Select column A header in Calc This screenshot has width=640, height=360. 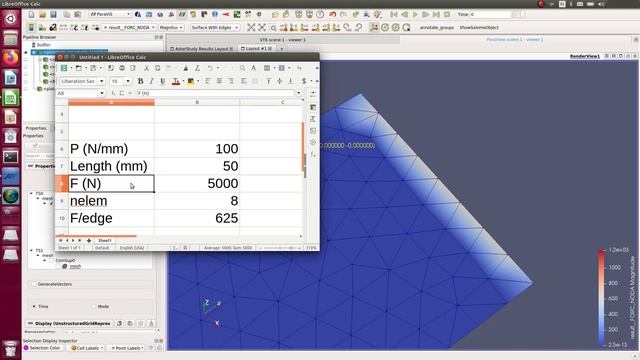coord(111,102)
